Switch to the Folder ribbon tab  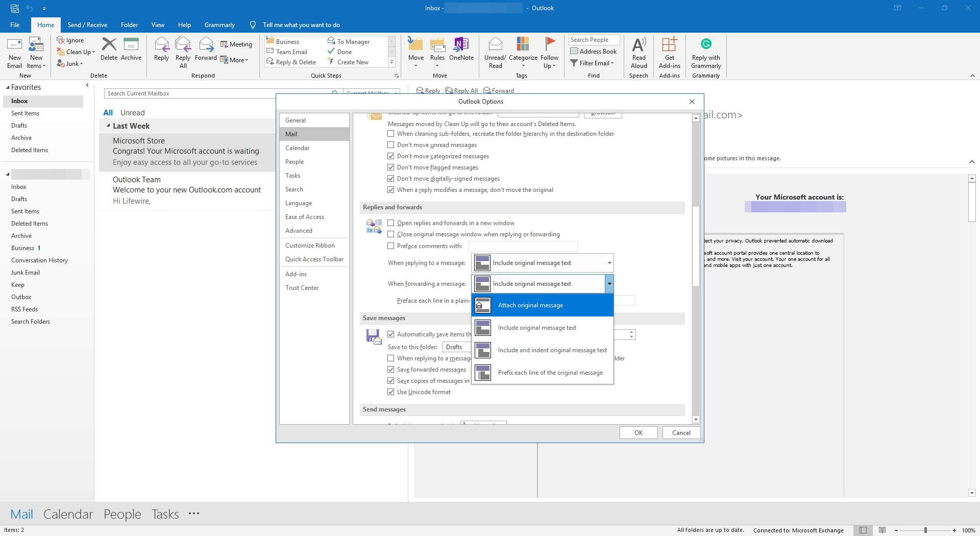(129, 25)
